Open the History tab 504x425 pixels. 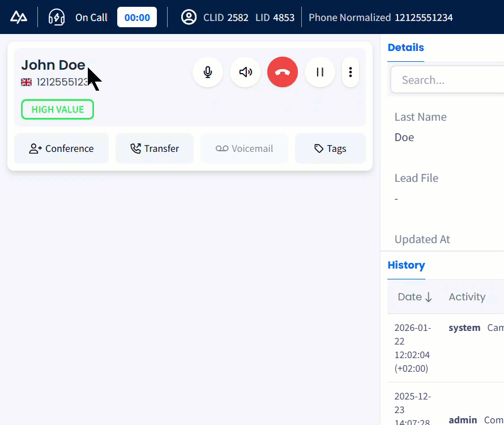(x=406, y=265)
